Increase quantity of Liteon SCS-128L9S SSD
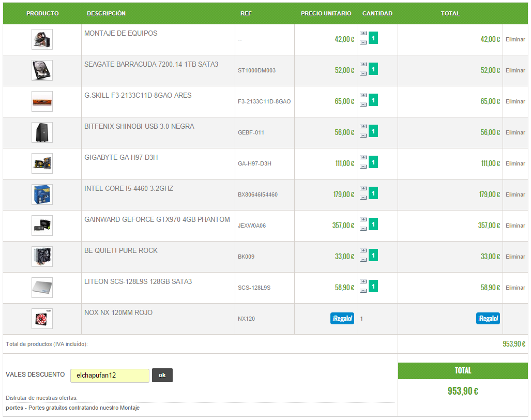The height and width of the screenshot is (420, 531). pyautogui.click(x=363, y=281)
